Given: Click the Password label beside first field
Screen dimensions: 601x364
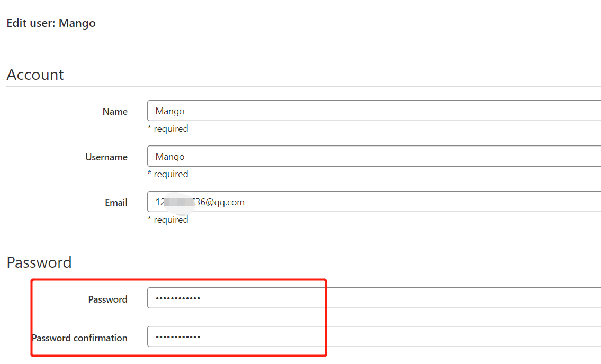Looking at the screenshot, I should tap(107, 299).
